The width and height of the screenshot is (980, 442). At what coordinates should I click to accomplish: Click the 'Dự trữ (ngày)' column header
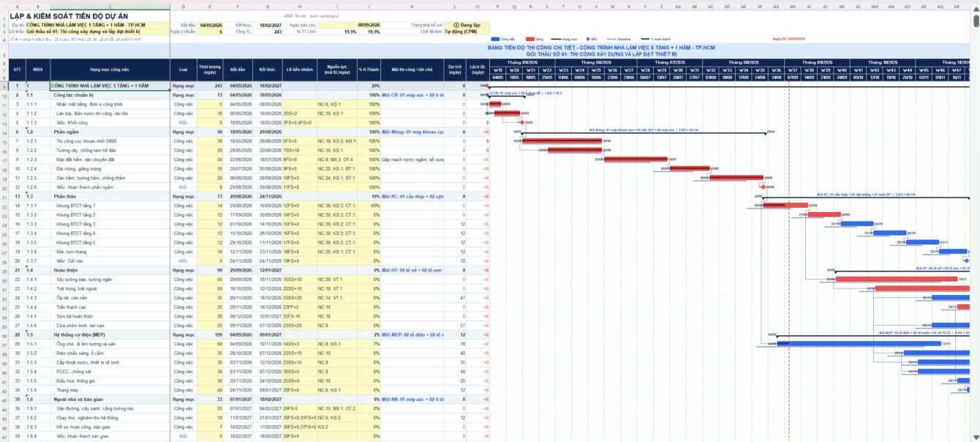coord(455,69)
